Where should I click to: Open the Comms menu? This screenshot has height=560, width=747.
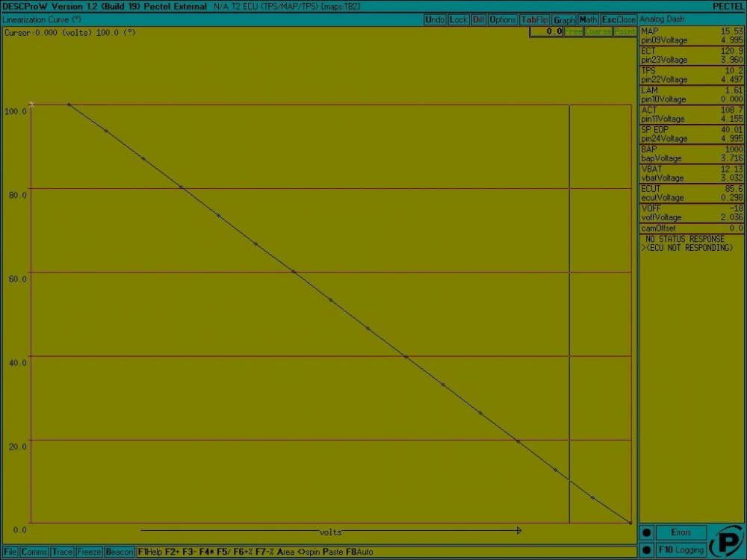(x=34, y=552)
